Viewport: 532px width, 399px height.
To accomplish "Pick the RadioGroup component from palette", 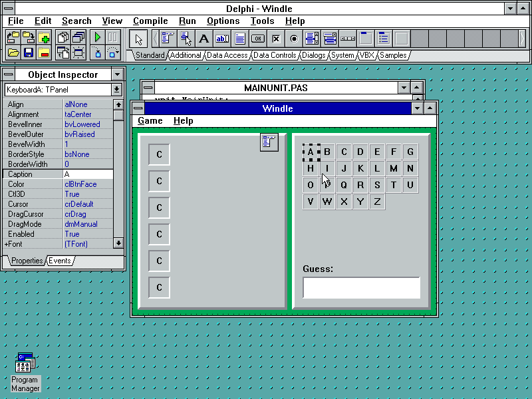I will click(384, 39).
